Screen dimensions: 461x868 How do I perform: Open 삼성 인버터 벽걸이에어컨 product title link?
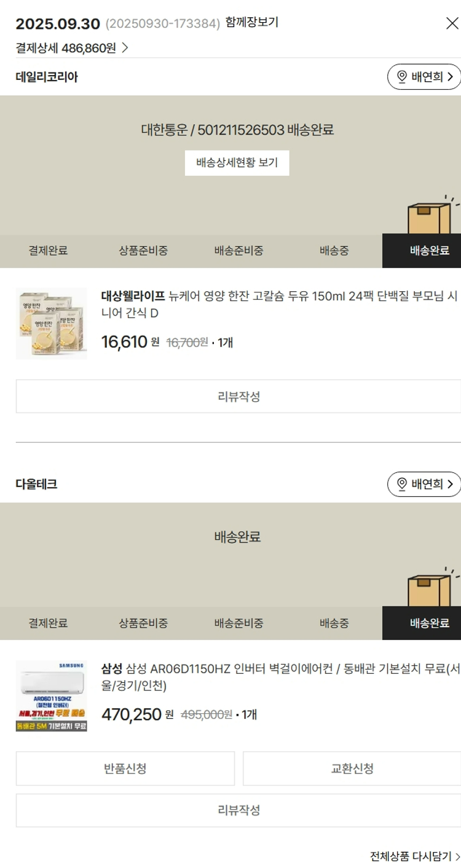281,677
